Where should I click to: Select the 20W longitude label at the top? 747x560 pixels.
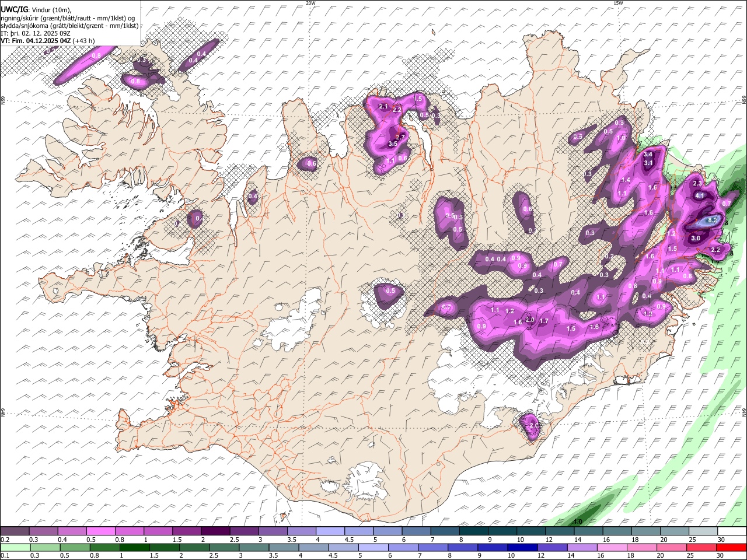pos(310,3)
